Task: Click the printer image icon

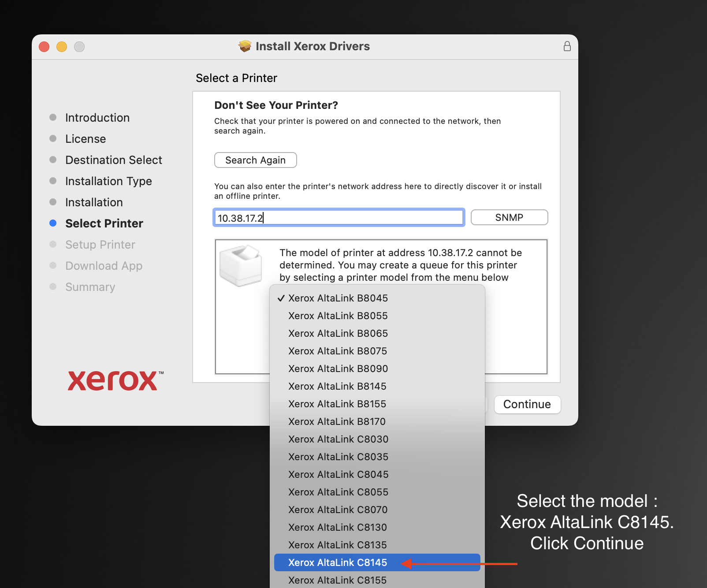Action: [241, 265]
